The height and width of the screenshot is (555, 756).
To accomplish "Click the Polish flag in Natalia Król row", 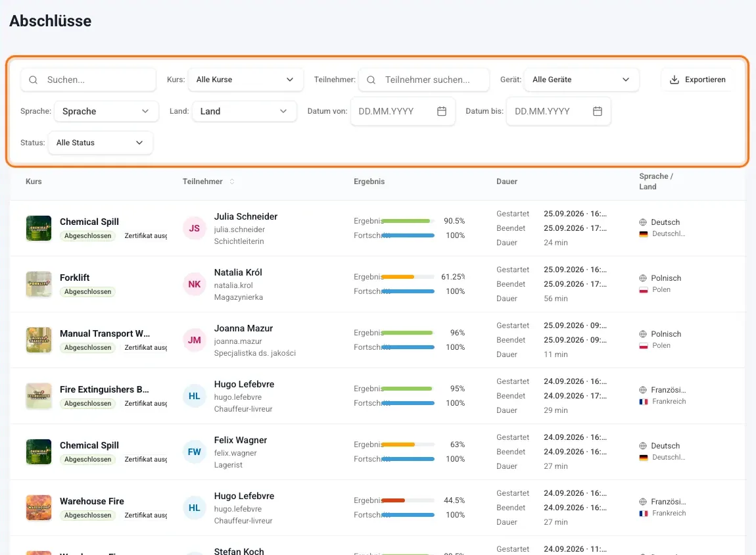I will pyautogui.click(x=643, y=290).
